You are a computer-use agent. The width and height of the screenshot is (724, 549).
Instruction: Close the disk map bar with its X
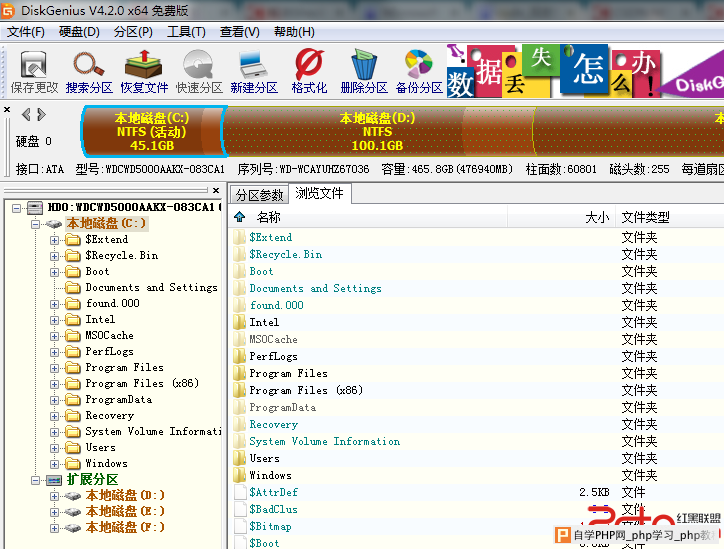(x=7, y=110)
